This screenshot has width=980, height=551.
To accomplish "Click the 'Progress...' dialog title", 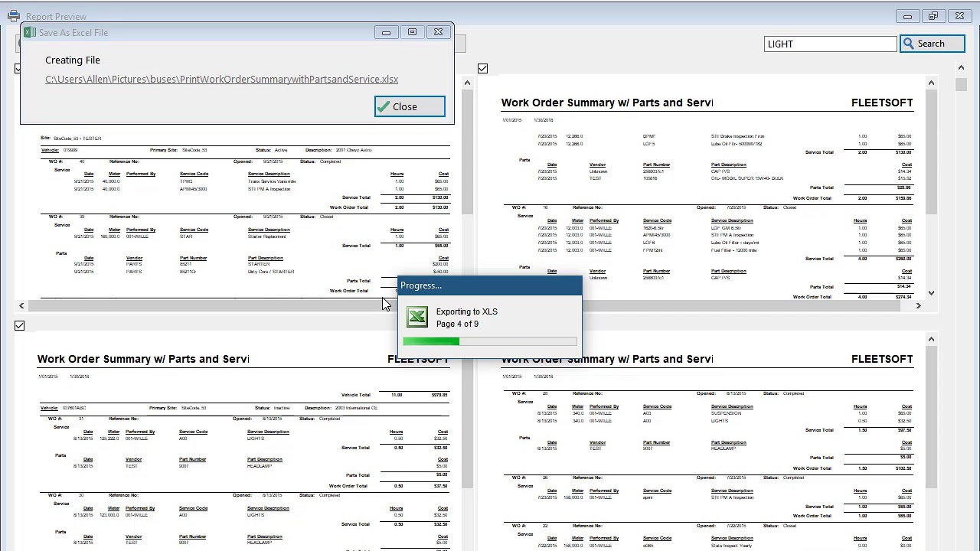I will [x=421, y=285].
